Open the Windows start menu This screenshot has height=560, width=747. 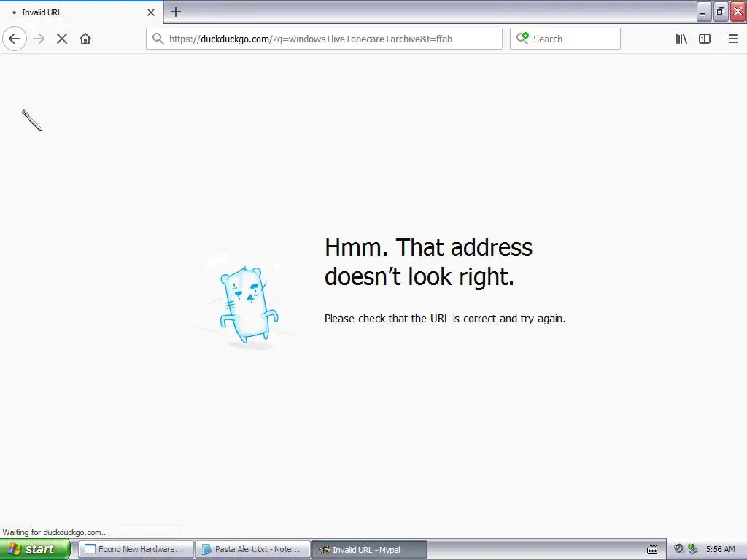(x=35, y=549)
